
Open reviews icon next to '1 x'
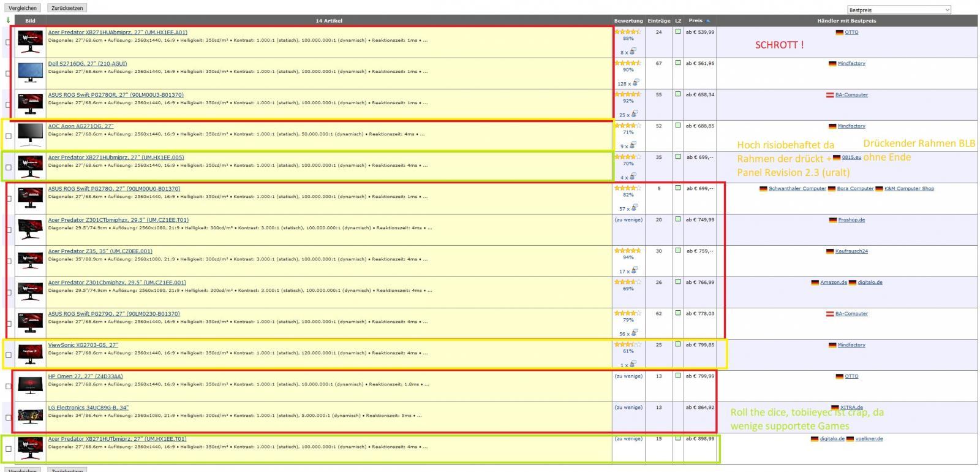[633, 364]
